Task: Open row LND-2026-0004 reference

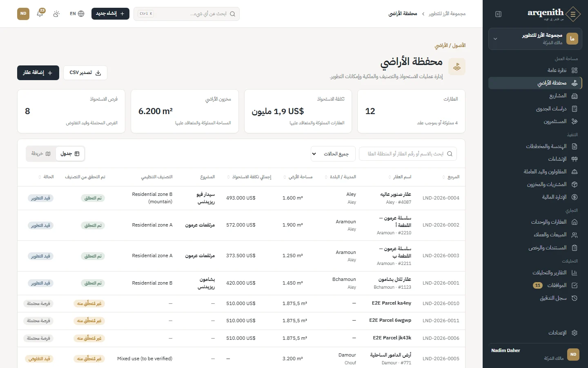Action: 441,198
